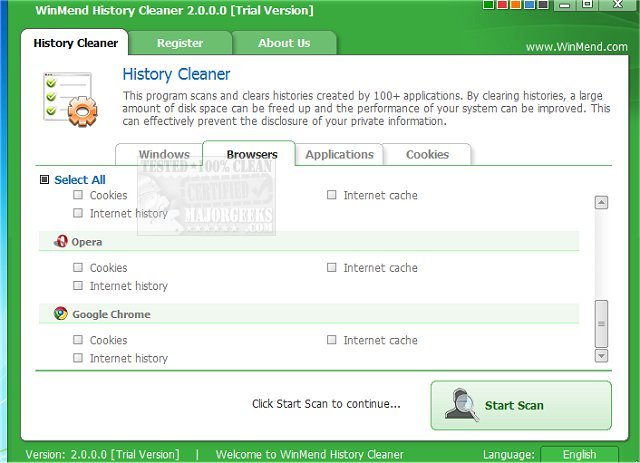Click the 'Version: 2.0.0.0 [Trial Version]' status text
640x463 pixels.
tap(102, 454)
